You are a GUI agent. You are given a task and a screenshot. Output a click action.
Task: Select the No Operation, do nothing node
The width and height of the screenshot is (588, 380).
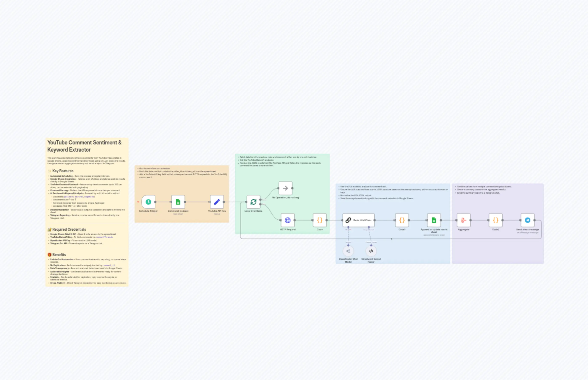pyautogui.click(x=285, y=188)
